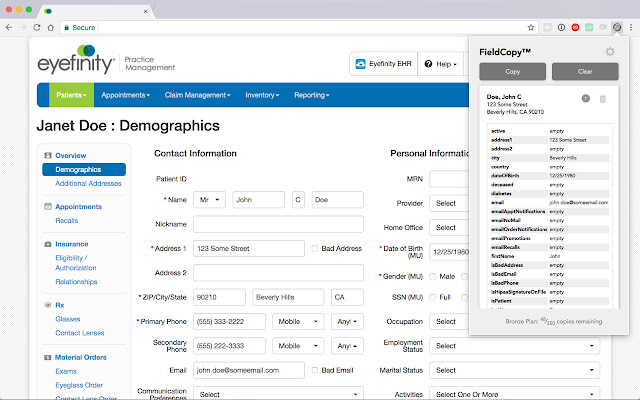Open the Patients menu

[71, 95]
